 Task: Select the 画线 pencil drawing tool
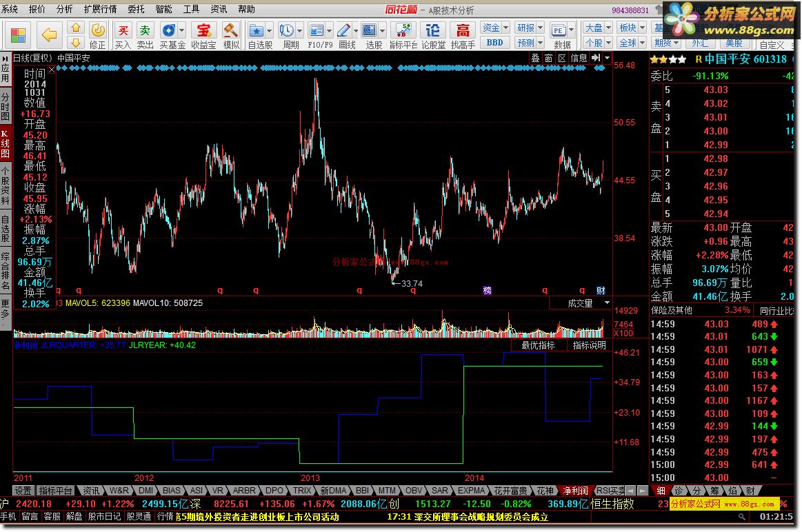343,30
